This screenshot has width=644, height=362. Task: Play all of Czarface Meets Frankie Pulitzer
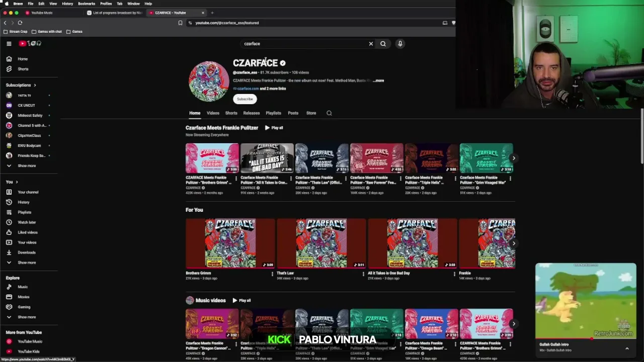274,128
